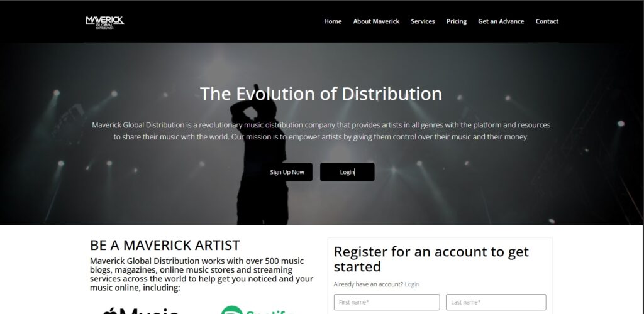644x314 pixels.
Task: Follow the Login link beside 'Already have an account?'
Action: (x=412, y=284)
